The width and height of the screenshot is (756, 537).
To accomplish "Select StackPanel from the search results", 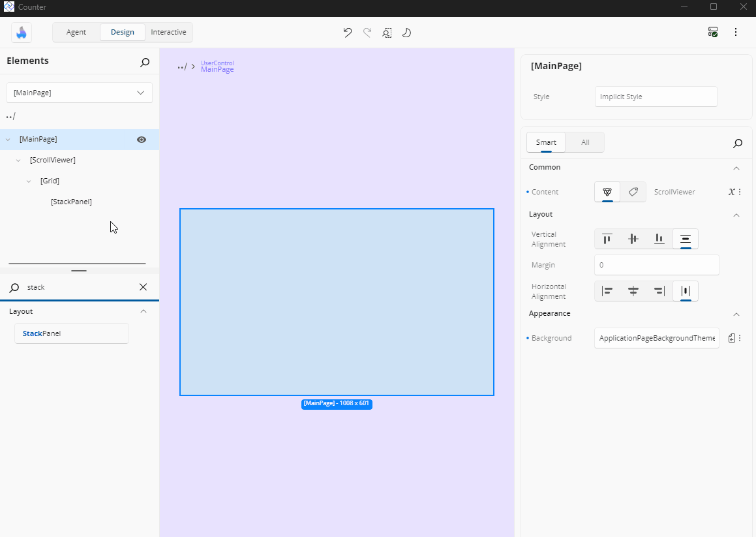I will click(71, 333).
